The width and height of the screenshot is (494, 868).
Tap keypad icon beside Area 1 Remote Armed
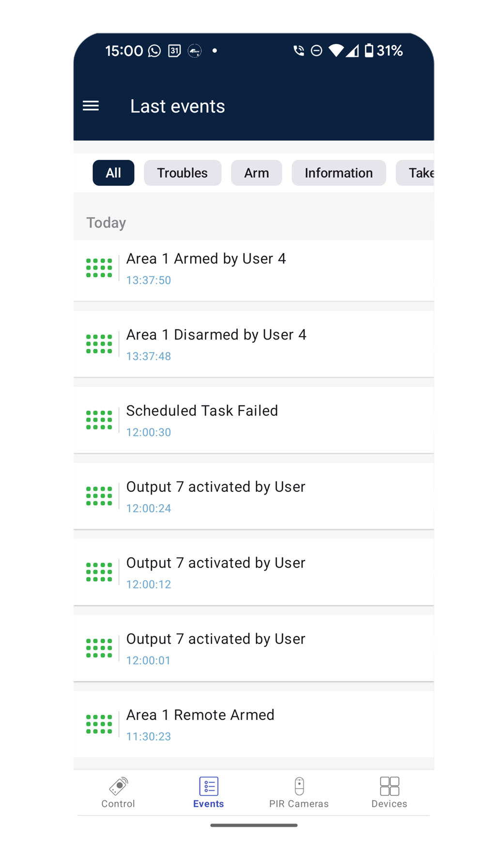99,724
